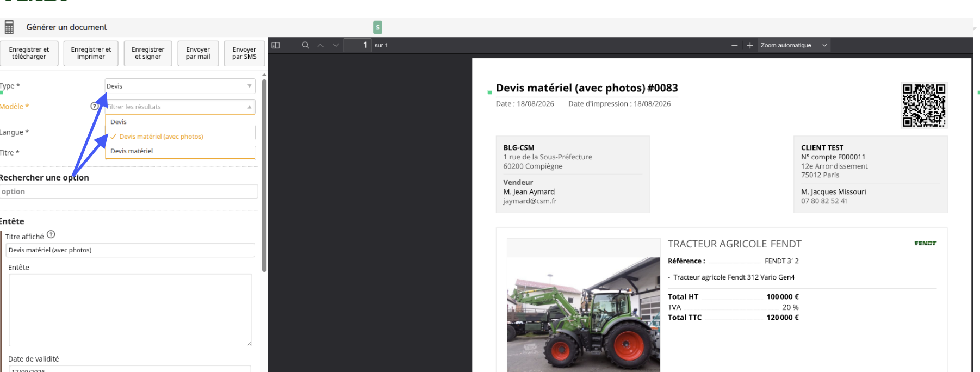Image resolution: width=980 pixels, height=372 pixels.
Task: Open the Type dropdown showing Devis
Action: pyautogui.click(x=180, y=86)
